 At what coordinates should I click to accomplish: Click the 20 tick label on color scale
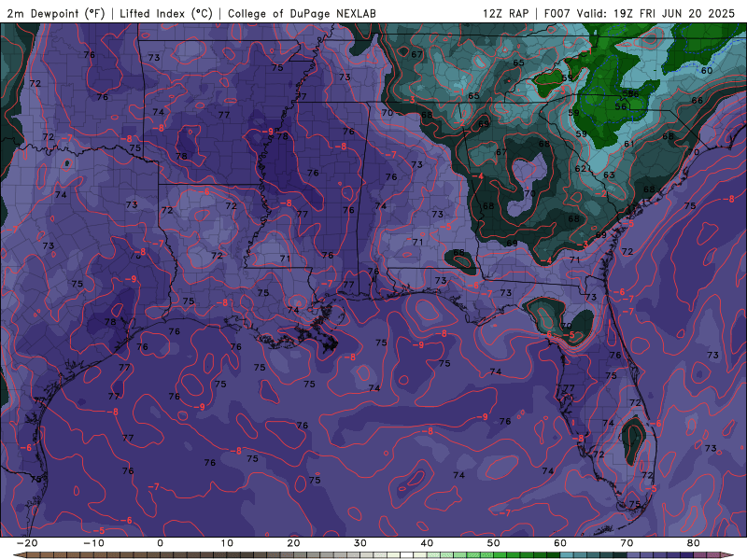pos(293,543)
